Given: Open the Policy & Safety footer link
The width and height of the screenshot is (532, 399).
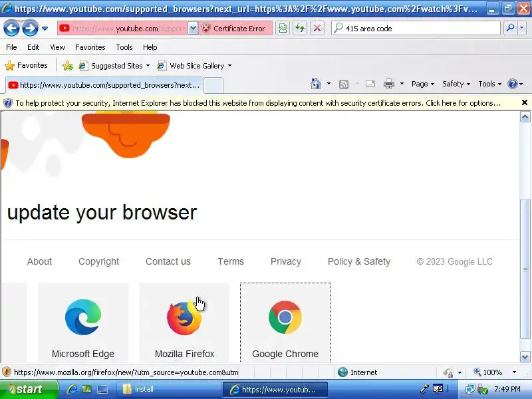Looking at the screenshot, I should coord(359,261).
